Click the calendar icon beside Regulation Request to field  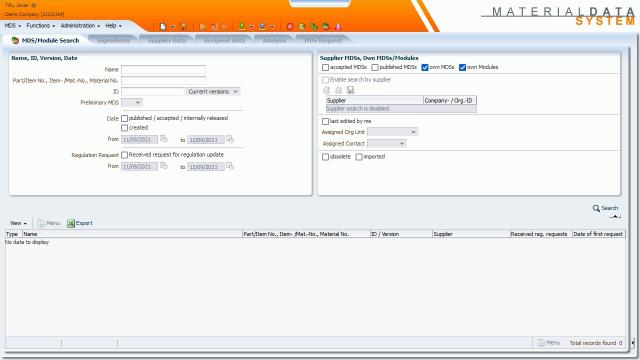230,166
